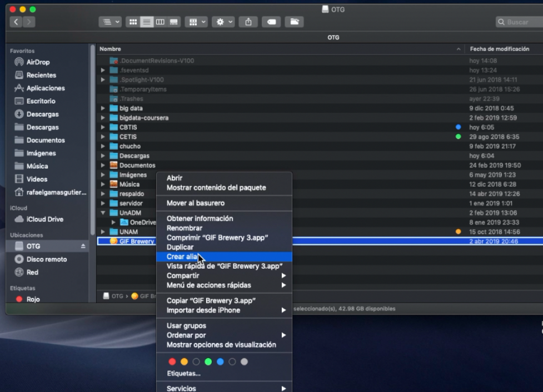
Task: Click the Edit Tags toolbar icon
Action: click(271, 22)
